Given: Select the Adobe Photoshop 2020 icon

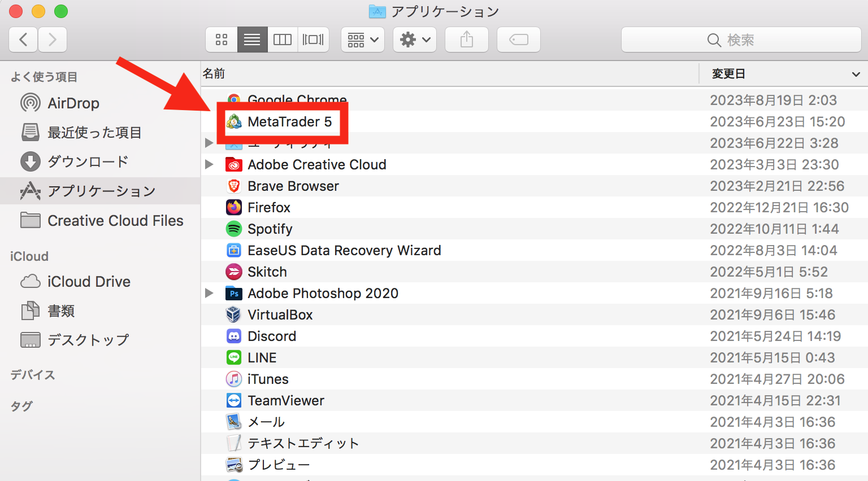Looking at the screenshot, I should point(234,293).
